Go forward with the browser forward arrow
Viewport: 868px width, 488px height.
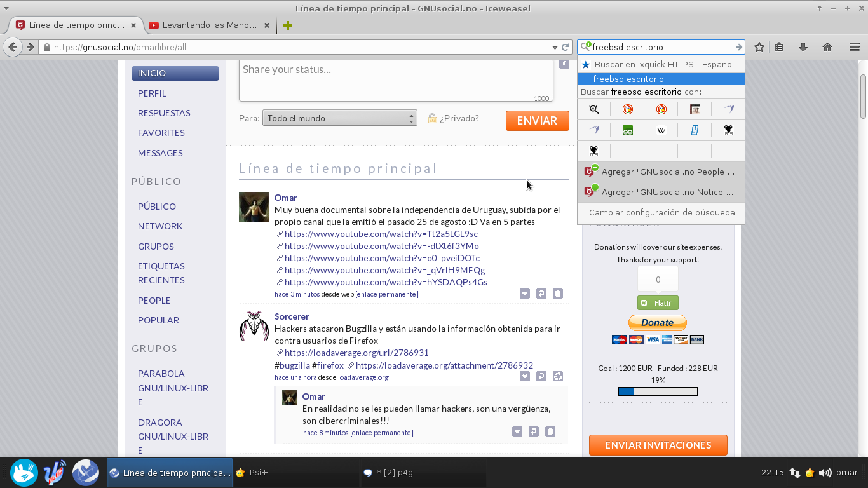tap(30, 47)
